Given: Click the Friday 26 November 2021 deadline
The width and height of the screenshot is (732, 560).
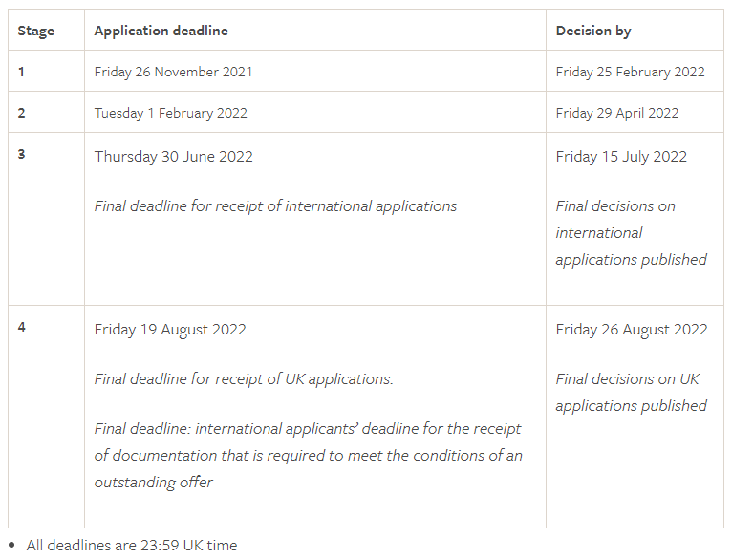Looking at the screenshot, I should coord(173,72).
